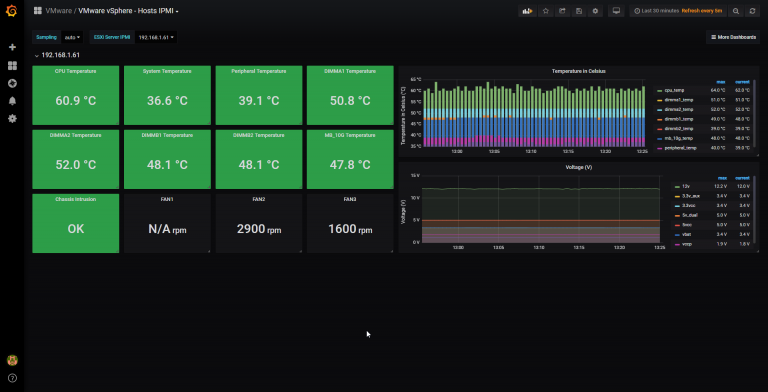Click the VMware folder breadcrumb link
The image size is (768, 392).
(58, 11)
